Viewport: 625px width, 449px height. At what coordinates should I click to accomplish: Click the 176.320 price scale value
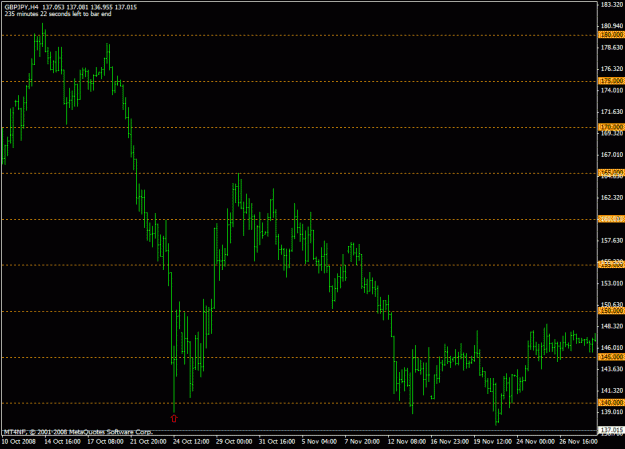[612, 69]
